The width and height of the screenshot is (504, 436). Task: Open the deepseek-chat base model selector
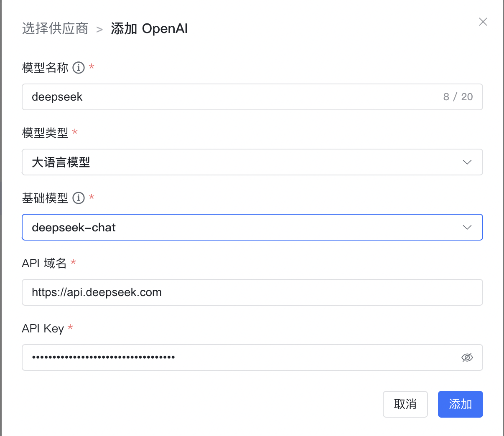coord(242,227)
